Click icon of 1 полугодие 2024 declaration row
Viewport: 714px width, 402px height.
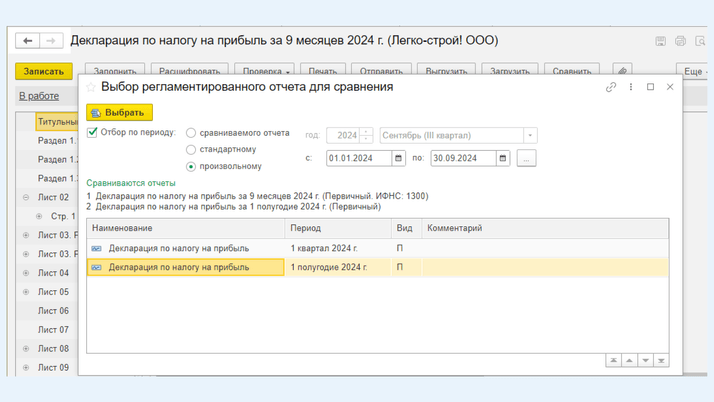[x=96, y=268]
